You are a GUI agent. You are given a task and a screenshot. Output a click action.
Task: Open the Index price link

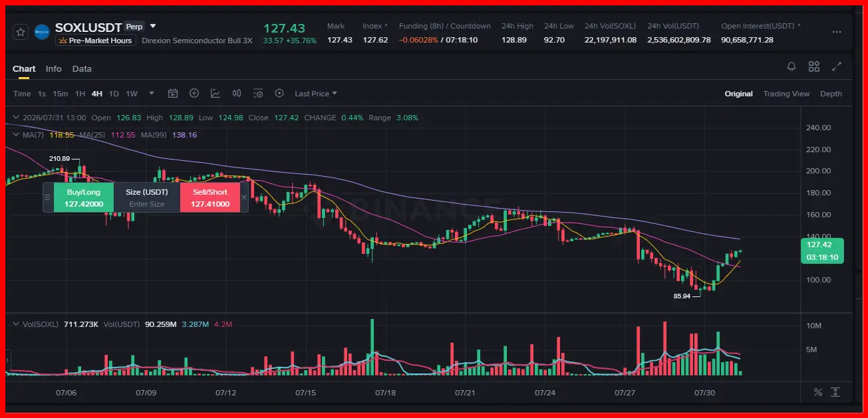(x=375, y=26)
